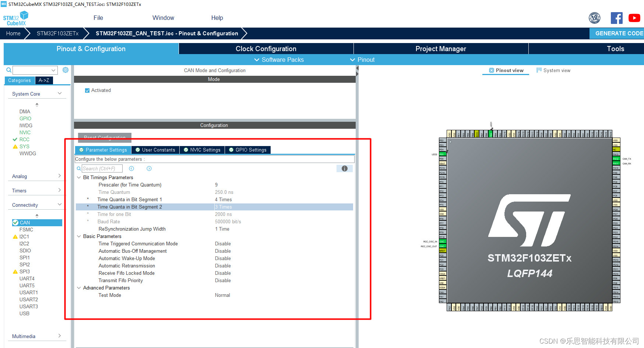
Task: Select the PA11 CAN_RX pin on chip
Action: [616, 163]
